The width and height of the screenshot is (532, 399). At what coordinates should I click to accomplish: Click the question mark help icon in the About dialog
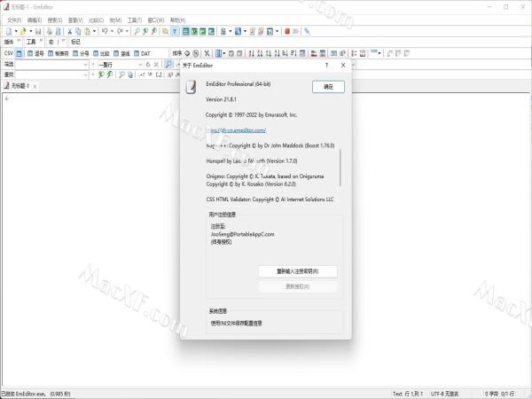click(326, 65)
